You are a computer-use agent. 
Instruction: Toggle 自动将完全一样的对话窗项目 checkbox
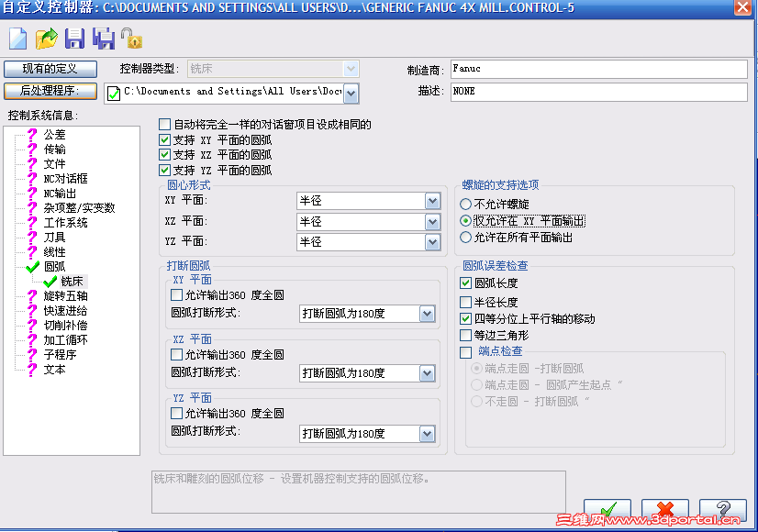[x=164, y=125]
